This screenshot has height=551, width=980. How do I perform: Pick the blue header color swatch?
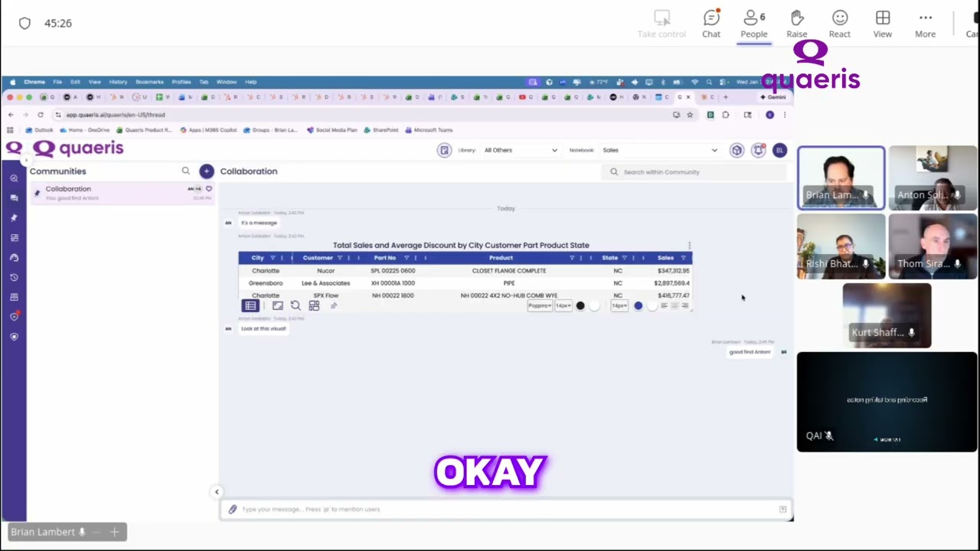tap(638, 306)
